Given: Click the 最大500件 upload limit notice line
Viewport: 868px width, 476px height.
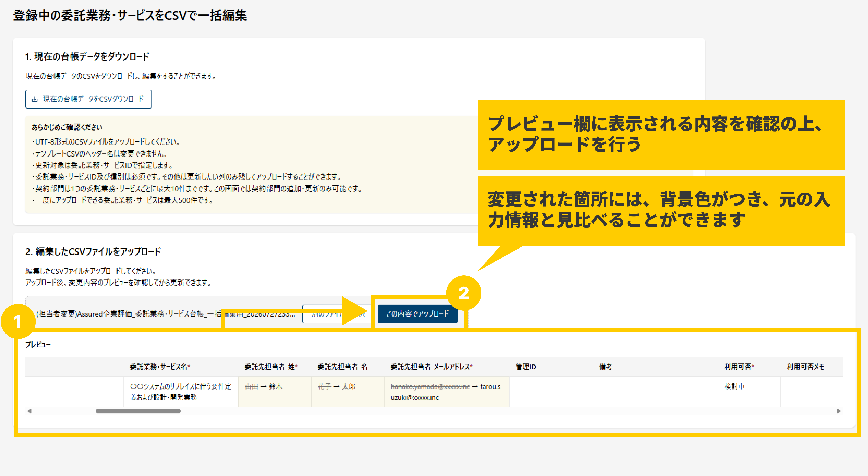Looking at the screenshot, I should coord(123,200).
